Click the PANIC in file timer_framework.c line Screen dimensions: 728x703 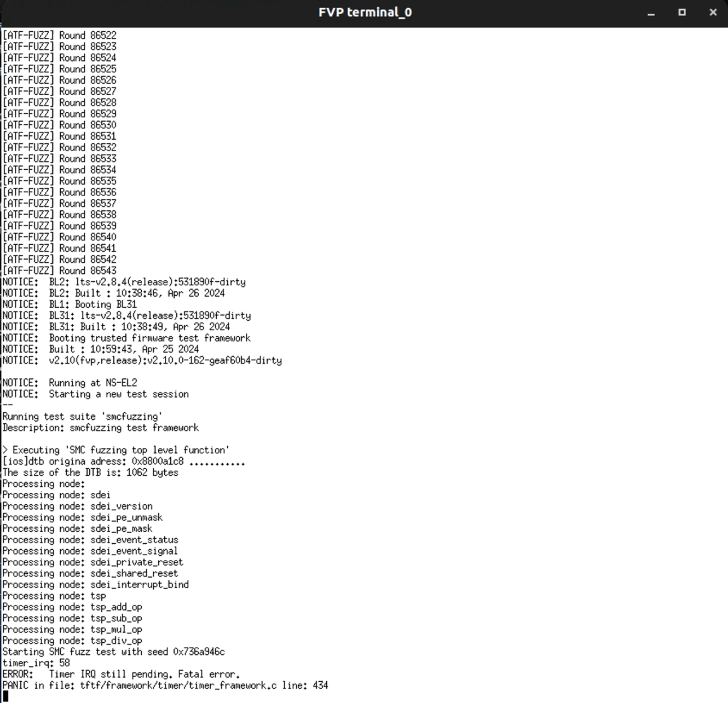(165, 685)
